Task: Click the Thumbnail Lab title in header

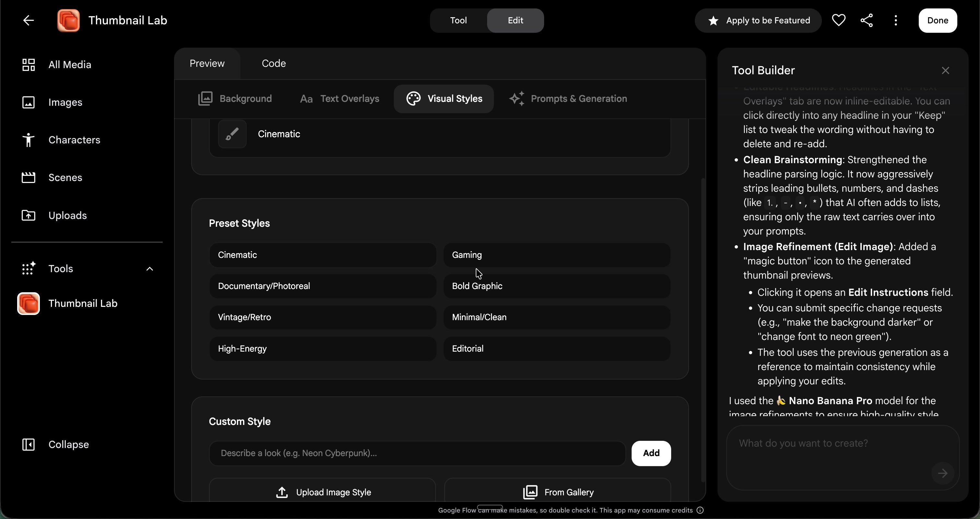Action: (x=128, y=20)
